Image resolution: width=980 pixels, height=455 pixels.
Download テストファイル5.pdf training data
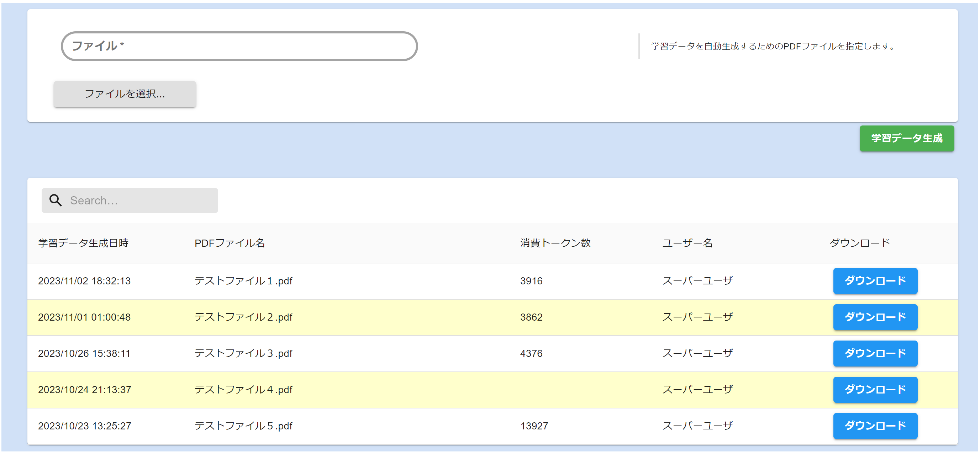coord(875,426)
